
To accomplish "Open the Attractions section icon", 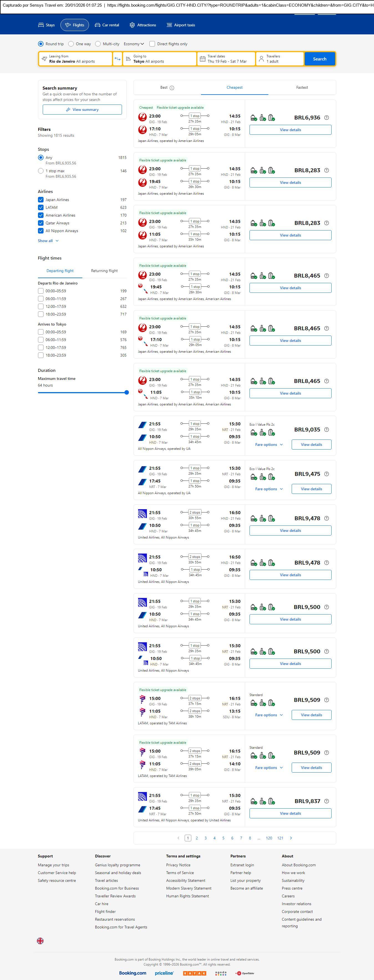I will pyautogui.click(x=132, y=25).
